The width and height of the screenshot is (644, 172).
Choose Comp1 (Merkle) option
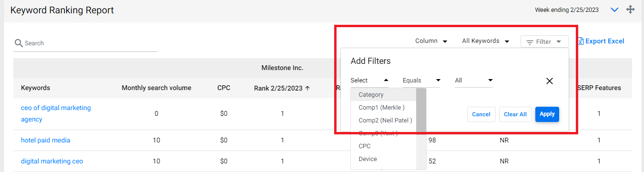tap(383, 108)
